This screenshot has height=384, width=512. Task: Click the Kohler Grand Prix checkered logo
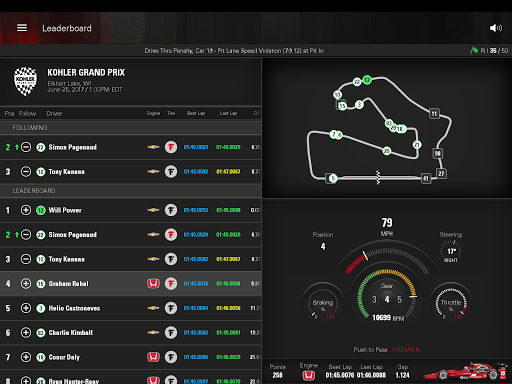coord(25,81)
